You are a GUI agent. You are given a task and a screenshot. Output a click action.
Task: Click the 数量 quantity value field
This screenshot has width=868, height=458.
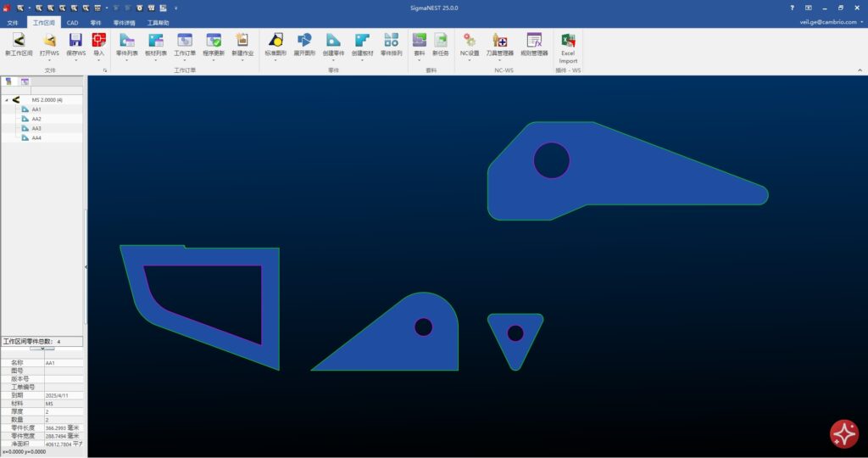(x=64, y=419)
